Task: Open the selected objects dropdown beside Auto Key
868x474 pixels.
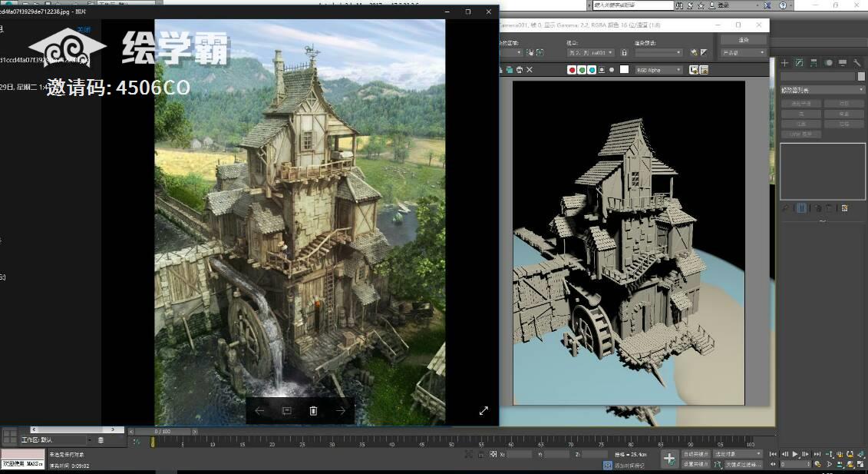Action: point(738,454)
